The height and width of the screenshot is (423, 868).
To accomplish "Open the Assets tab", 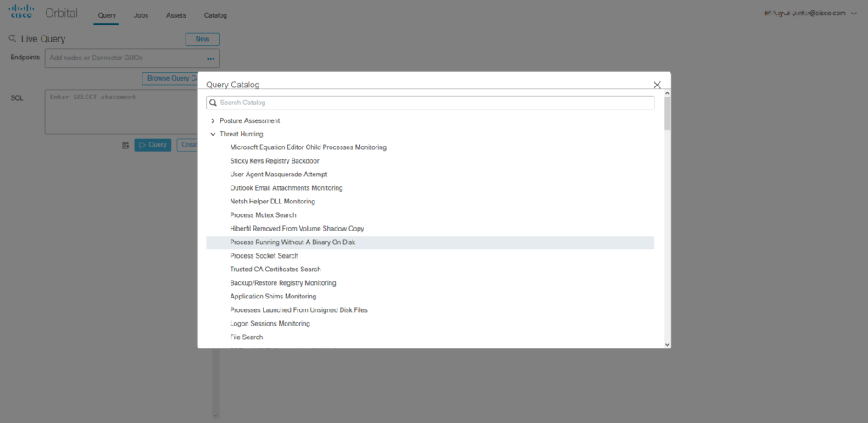I will tap(177, 15).
